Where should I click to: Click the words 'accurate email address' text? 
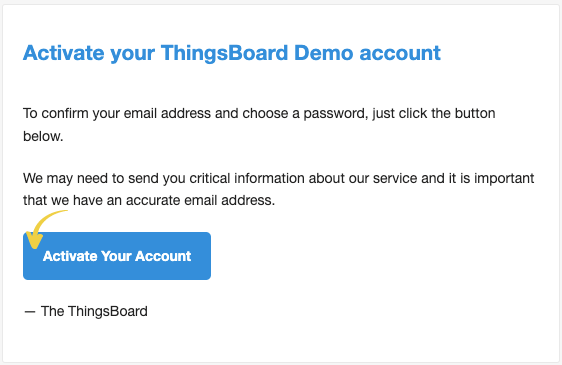(199, 200)
